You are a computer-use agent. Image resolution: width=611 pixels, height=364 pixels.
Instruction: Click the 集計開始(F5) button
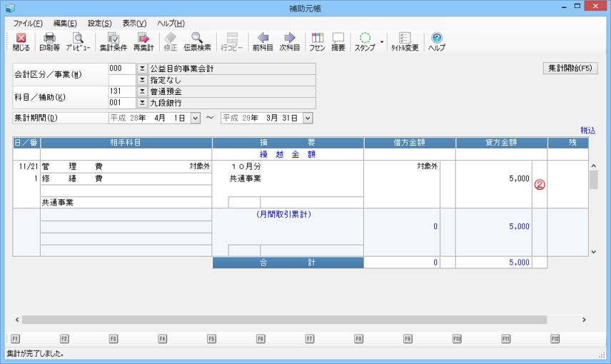pyautogui.click(x=570, y=69)
